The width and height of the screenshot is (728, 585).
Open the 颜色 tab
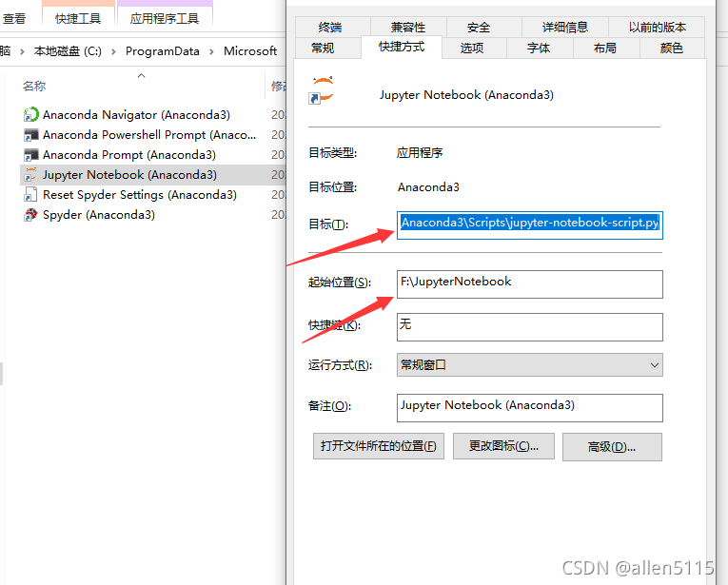pos(671,48)
